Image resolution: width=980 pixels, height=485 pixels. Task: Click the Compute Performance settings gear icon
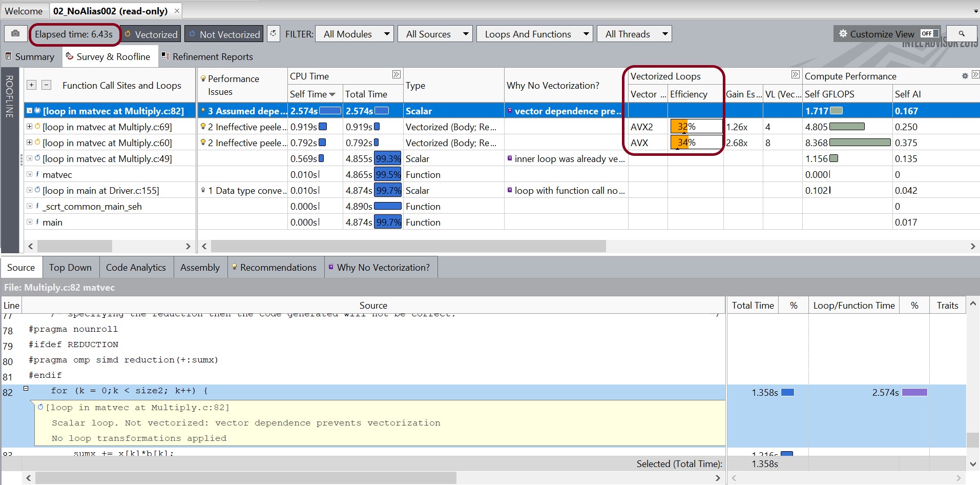click(x=965, y=76)
